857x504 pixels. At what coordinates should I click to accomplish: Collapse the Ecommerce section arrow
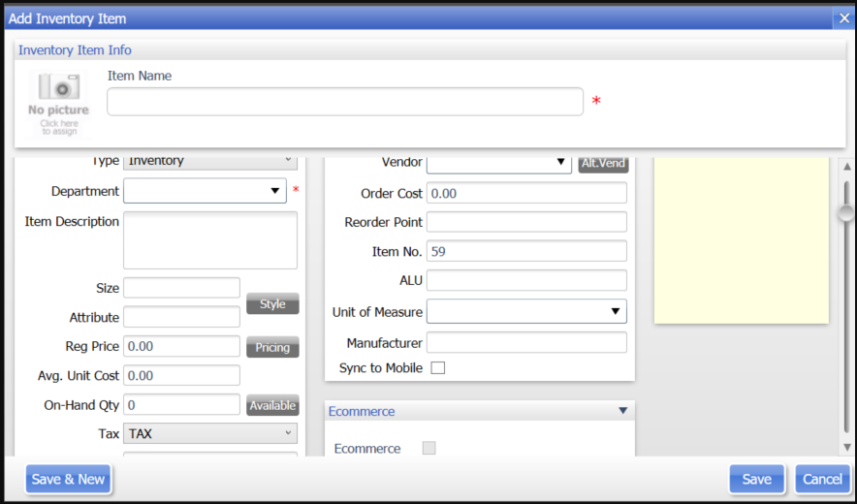coord(623,411)
